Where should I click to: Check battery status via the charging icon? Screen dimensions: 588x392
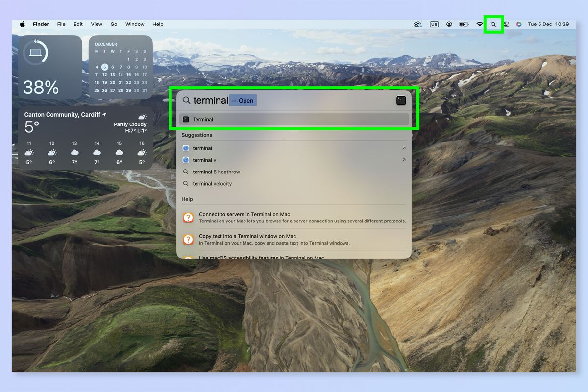point(464,24)
